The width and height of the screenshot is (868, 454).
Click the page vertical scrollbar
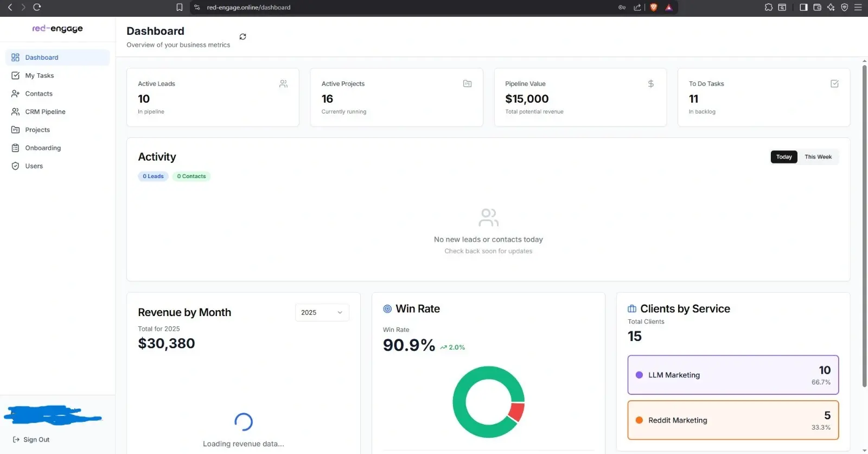coord(864,225)
